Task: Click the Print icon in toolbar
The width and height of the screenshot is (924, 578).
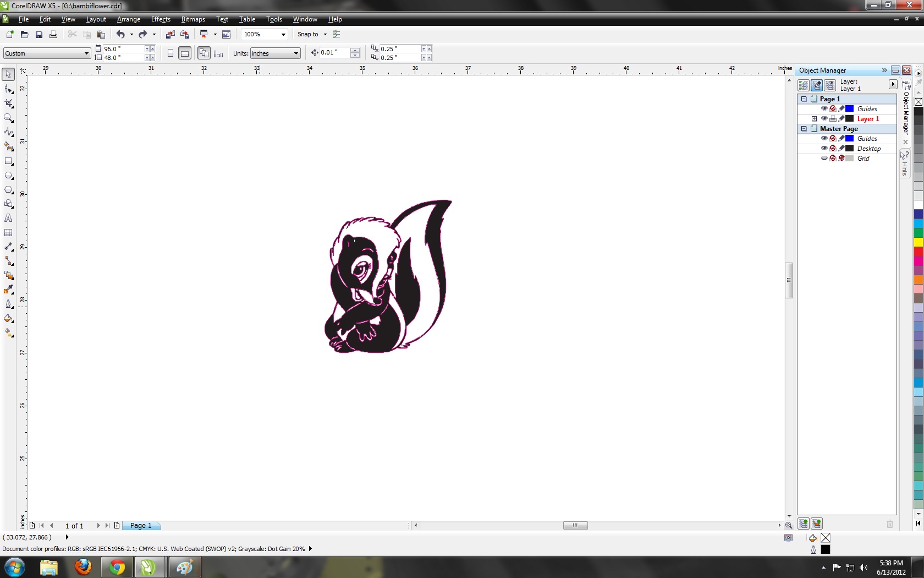Action: coord(53,34)
